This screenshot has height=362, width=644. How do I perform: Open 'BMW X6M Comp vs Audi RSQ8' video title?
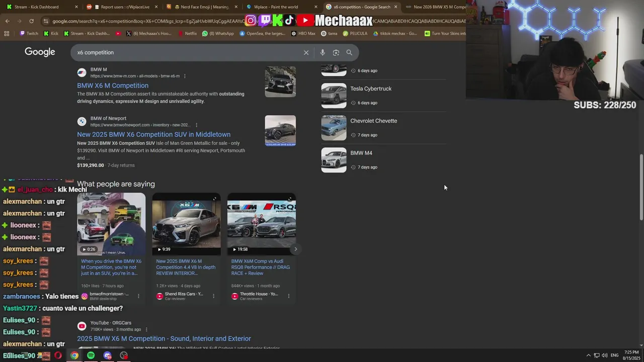click(261, 267)
